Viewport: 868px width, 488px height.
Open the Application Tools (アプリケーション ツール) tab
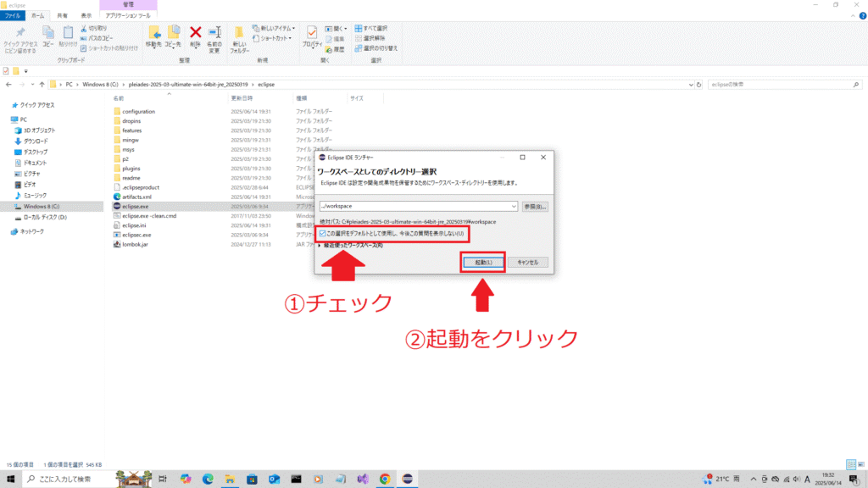(128, 15)
